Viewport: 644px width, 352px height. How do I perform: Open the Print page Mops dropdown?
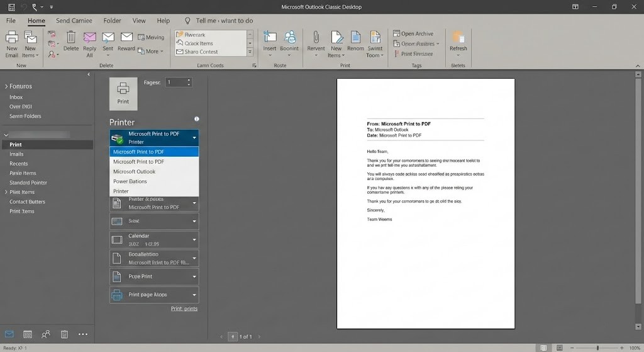pos(154,295)
